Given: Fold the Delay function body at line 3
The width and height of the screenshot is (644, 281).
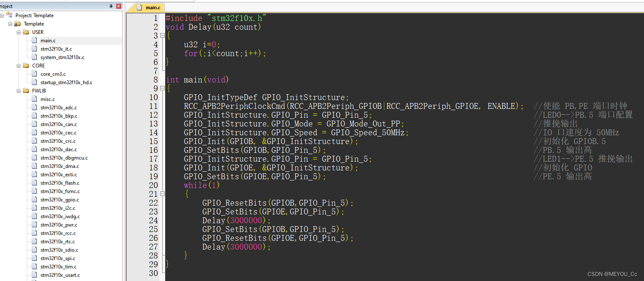Looking at the screenshot, I should click(162, 36).
